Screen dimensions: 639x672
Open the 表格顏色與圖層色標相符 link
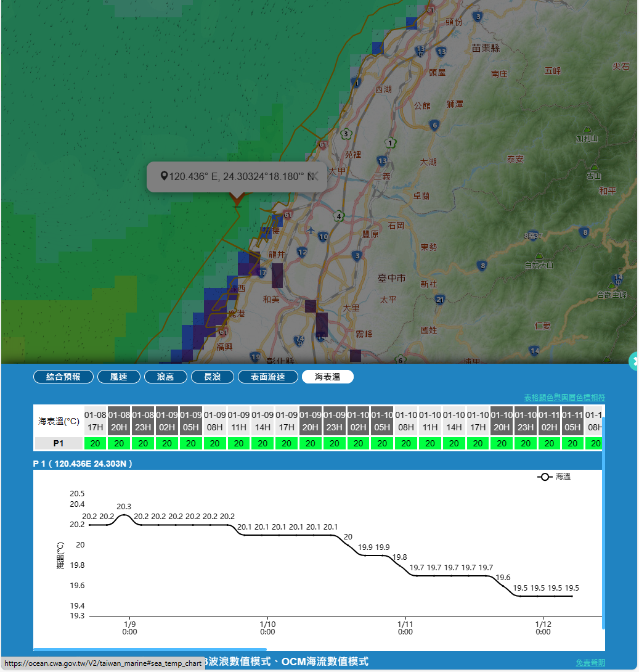pyautogui.click(x=564, y=398)
